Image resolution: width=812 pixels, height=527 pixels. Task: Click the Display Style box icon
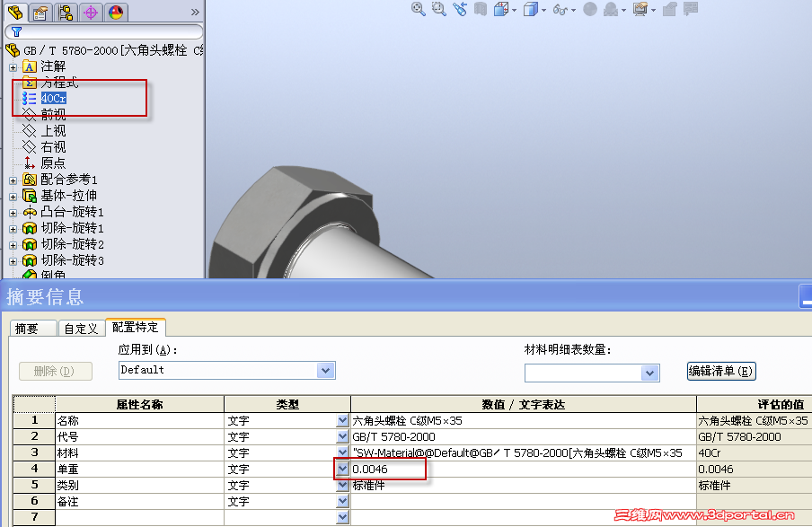[531, 9]
